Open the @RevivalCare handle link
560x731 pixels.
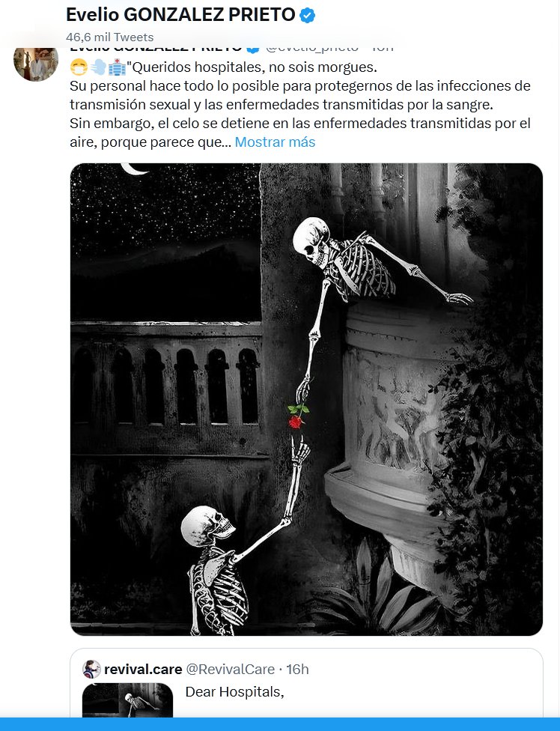tap(230, 669)
